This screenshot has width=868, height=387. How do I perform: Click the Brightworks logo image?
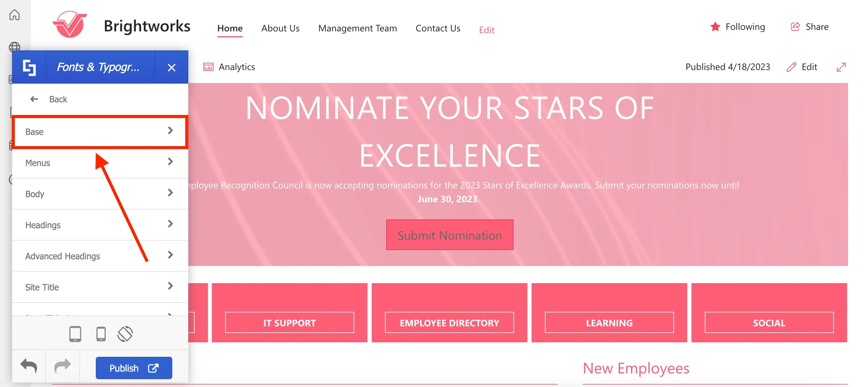point(70,24)
